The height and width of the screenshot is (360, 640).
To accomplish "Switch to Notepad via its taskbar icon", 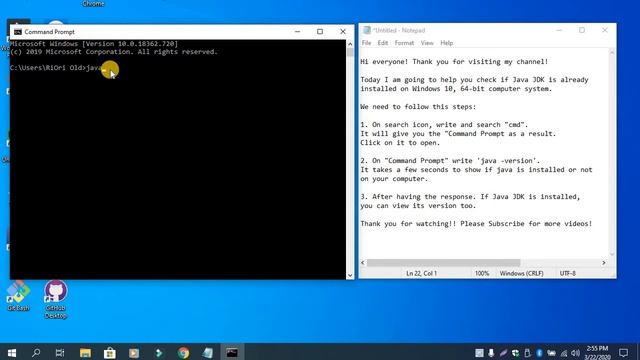I will [208, 353].
